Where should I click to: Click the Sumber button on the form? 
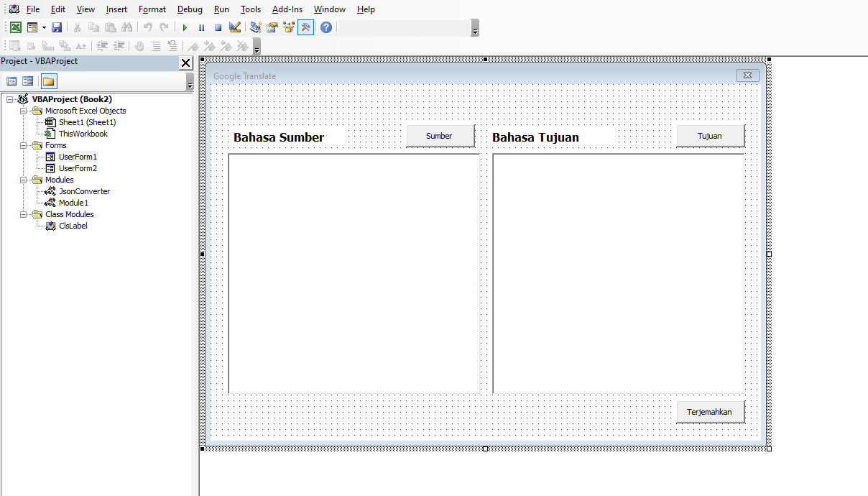[x=440, y=135]
